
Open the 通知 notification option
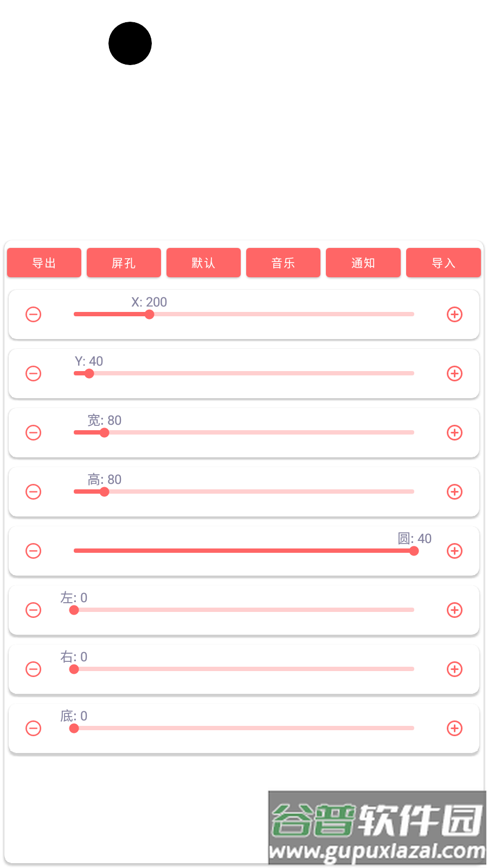tap(363, 263)
